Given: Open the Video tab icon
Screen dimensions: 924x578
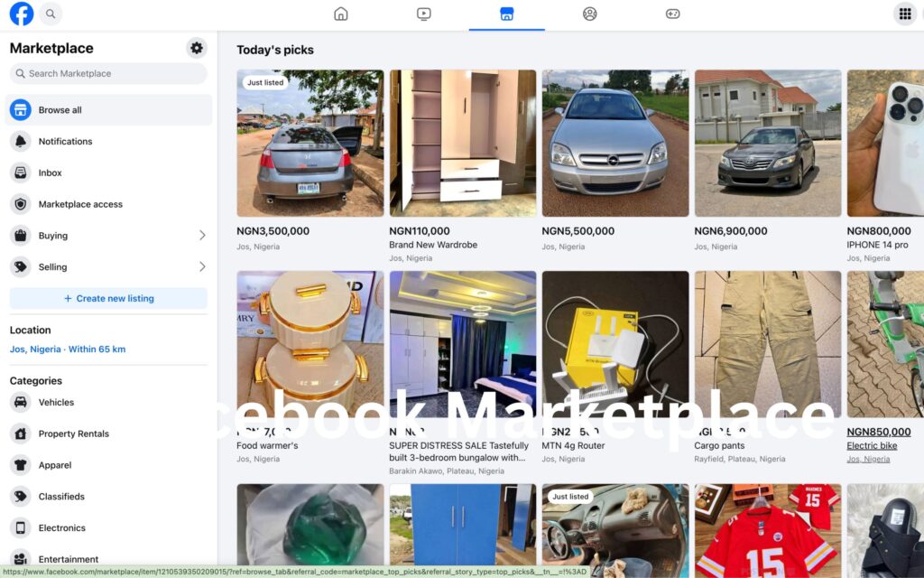Looking at the screenshot, I should (x=424, y=14).
